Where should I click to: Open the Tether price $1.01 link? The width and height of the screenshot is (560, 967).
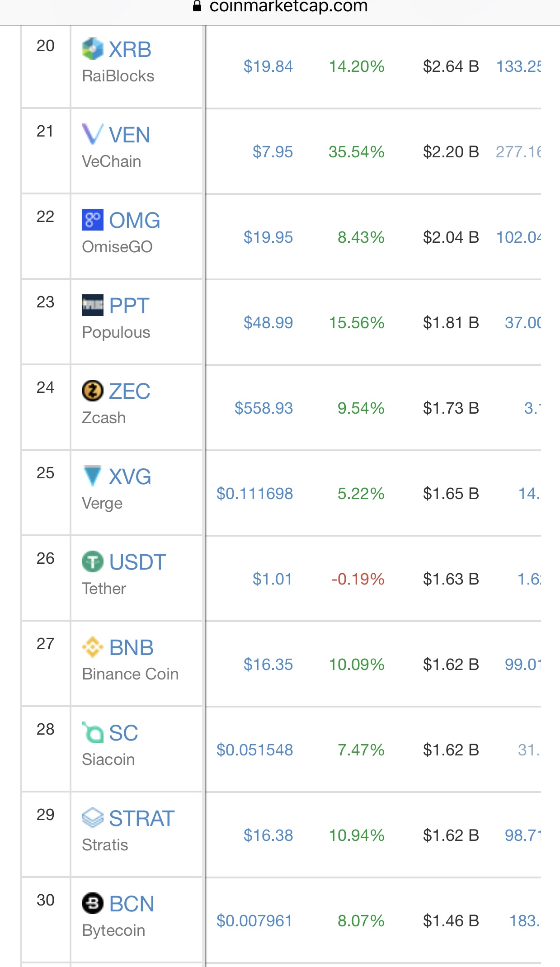click(273, 579)
